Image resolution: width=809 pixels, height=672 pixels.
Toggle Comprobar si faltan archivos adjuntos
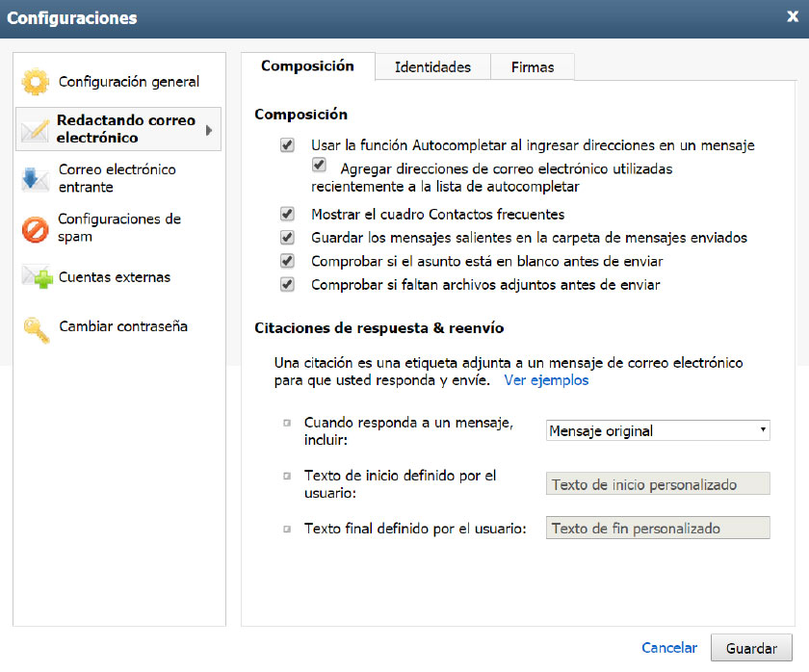pyautogui.click(x=287, y=285)
